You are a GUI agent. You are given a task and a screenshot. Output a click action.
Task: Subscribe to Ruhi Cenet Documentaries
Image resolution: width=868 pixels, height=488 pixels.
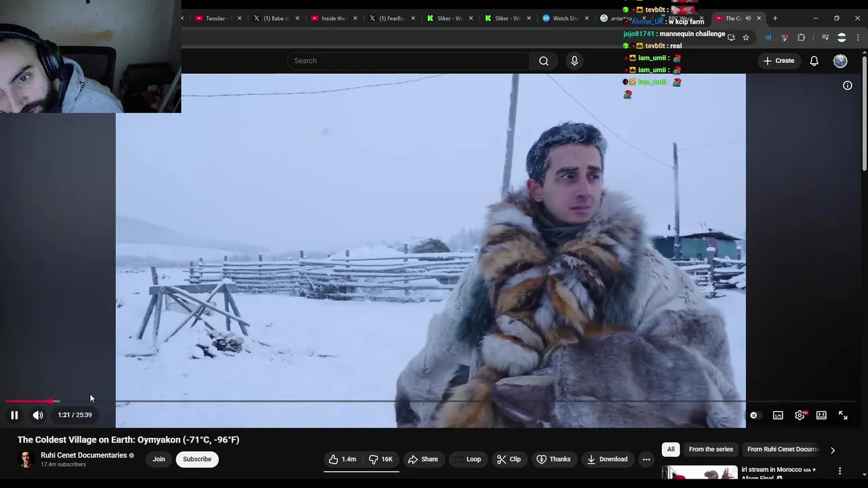tap(197, 460)
